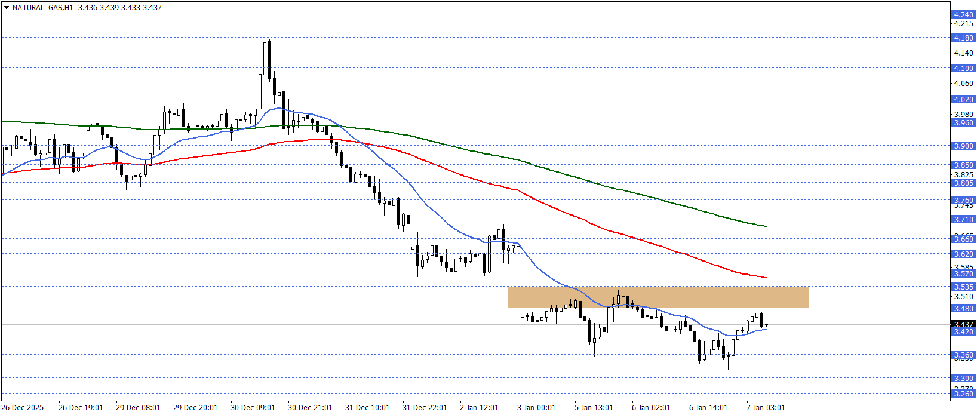Viewport: 980px width, 415px height.
Task: Click the current price label 3.437
Action: 963,324
